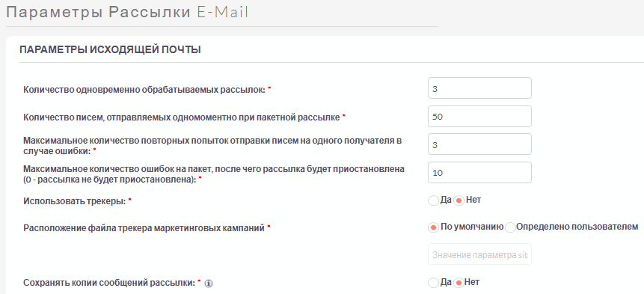Select Да for Сохранять копии сообщений рассылки
The width and height of the screenshot is (644, 294).
(433, 283)
